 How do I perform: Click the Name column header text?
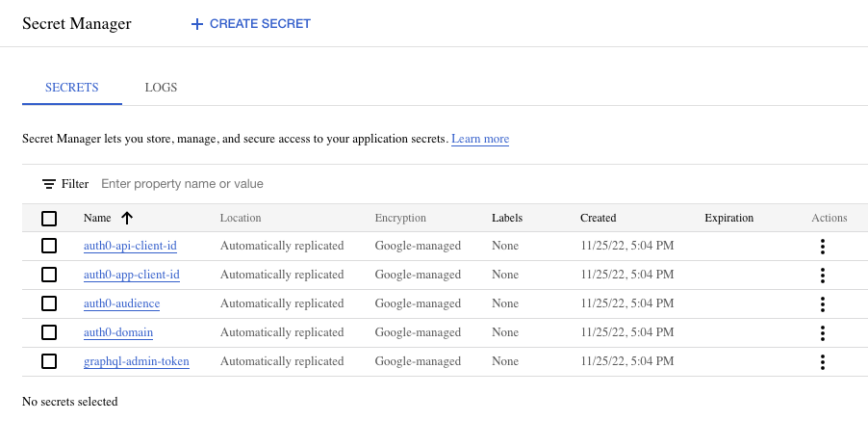click(x=97, y=218)
